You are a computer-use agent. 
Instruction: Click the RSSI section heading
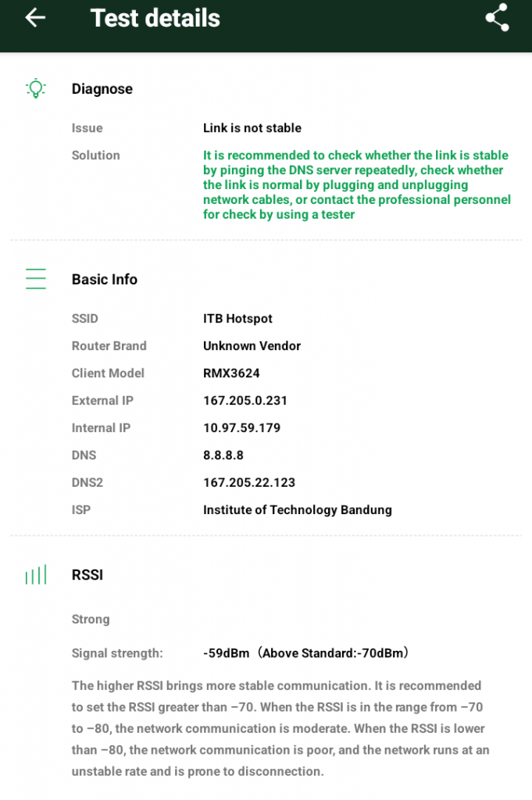(x=87, y=575)
